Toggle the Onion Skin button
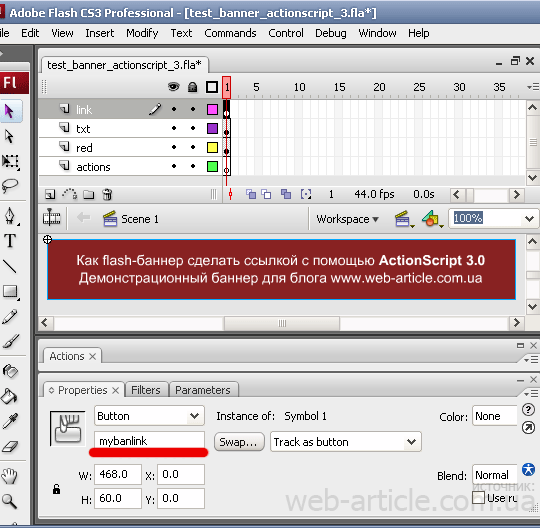Screen dimensions: 540x528 pyautogui.click(x=251, y=194)
